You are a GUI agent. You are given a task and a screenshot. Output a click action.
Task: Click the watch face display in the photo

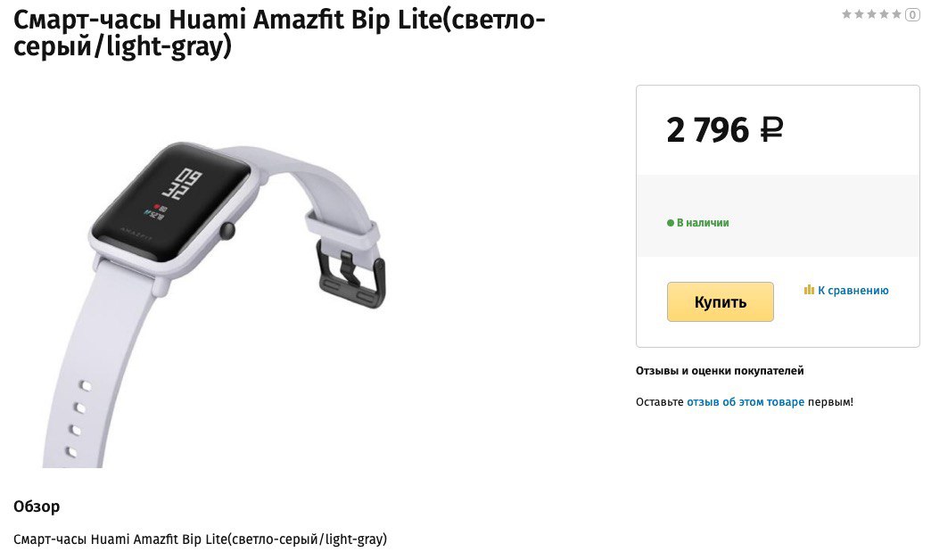tap(172, 200)
